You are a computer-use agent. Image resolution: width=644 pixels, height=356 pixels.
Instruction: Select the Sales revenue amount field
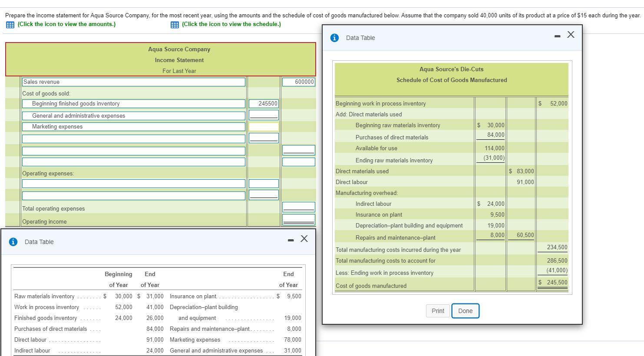point(298,82)
